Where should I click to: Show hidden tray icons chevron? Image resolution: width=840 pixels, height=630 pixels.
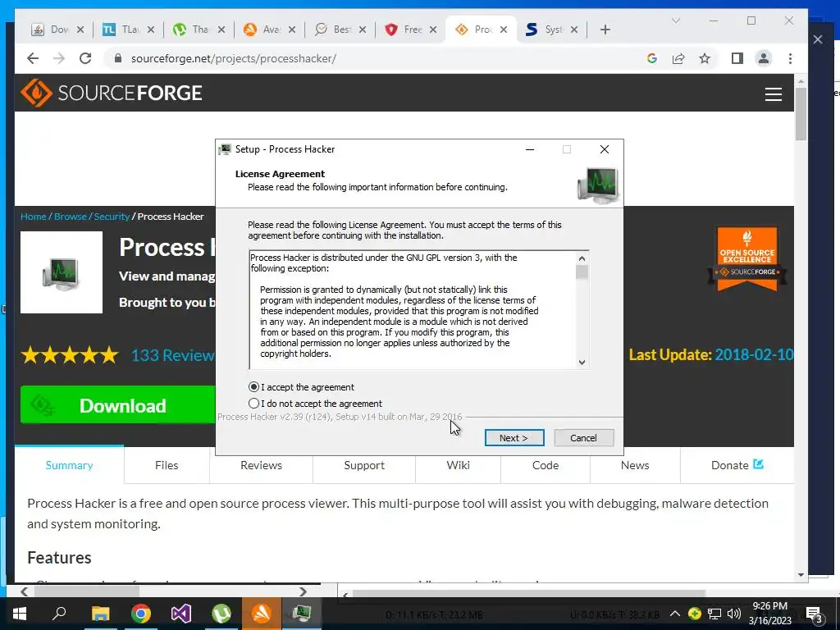675,614
